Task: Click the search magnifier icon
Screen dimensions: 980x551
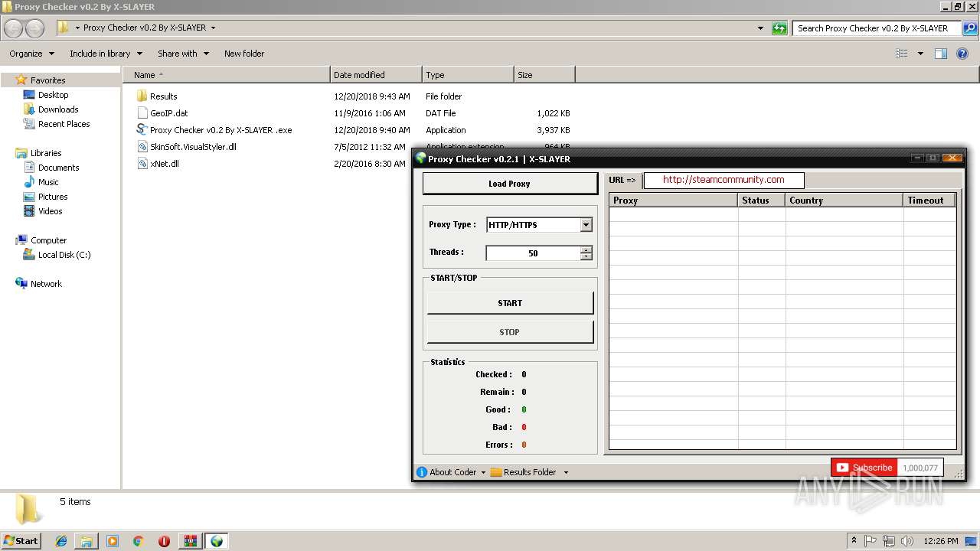Action: pyautogui.click(x=969, y=28)
